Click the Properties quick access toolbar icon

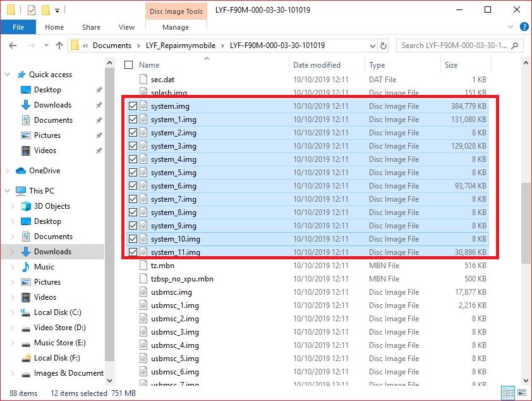31,10
